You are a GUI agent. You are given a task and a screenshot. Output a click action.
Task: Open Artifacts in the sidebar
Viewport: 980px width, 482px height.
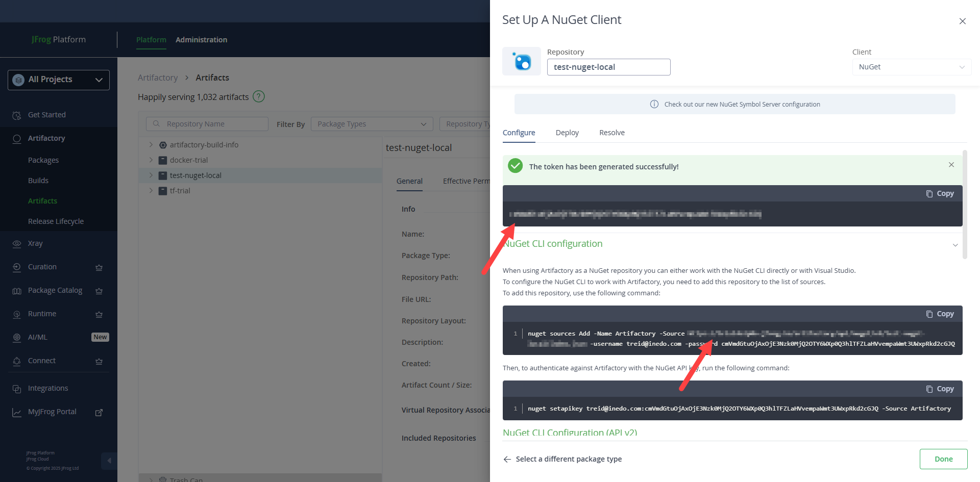coord(42,201)
